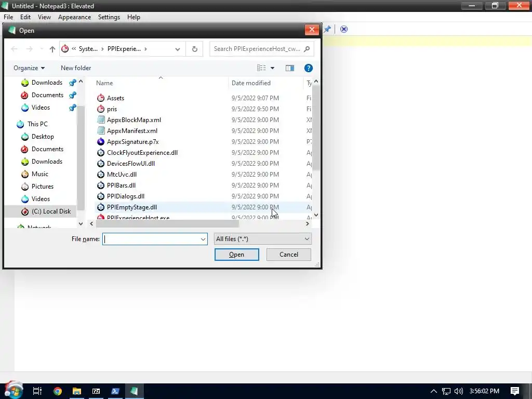Screen dimensions: 532x399
Task: Open the File menu
Action: (x=8, y=17)
